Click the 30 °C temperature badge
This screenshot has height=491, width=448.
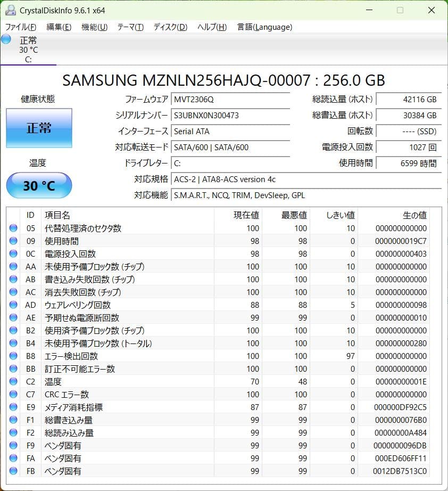click(x=39, y=185)
